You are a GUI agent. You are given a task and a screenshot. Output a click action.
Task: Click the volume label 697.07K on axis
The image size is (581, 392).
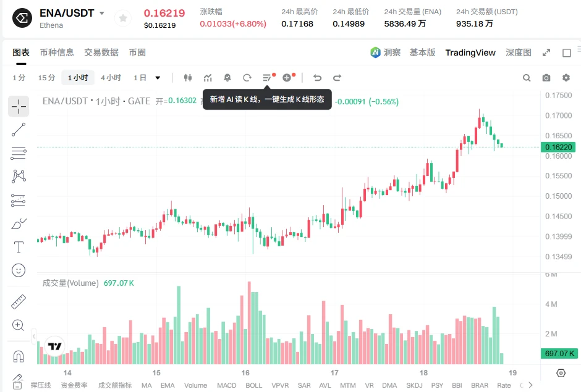[558, 354]
